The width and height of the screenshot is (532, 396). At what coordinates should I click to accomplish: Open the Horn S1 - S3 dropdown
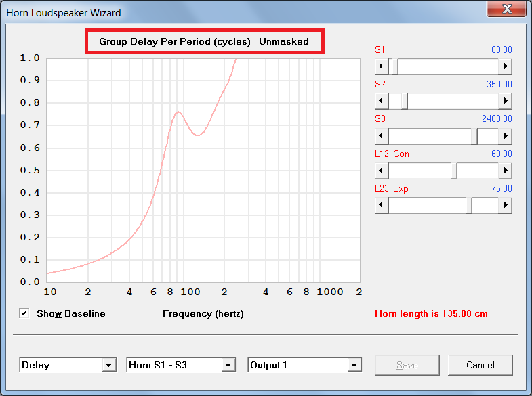click(228, 365)
